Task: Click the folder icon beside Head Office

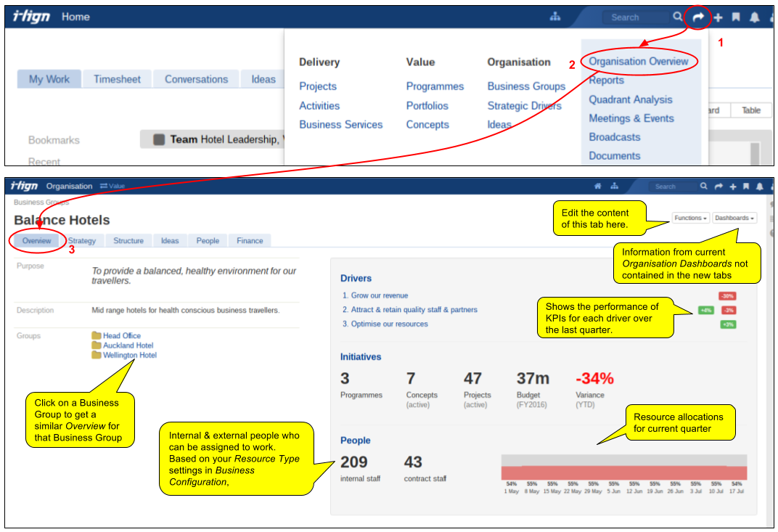Action: tap(97, 335)
